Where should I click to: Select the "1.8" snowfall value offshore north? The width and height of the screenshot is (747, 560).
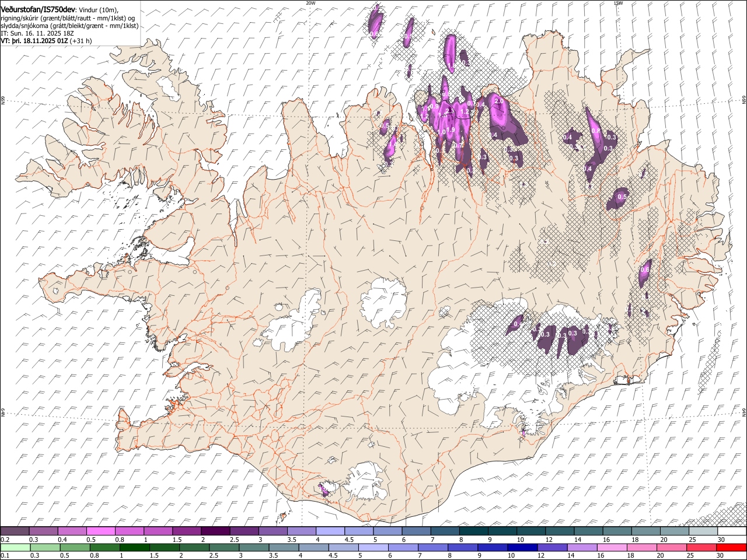coord(452,65)
